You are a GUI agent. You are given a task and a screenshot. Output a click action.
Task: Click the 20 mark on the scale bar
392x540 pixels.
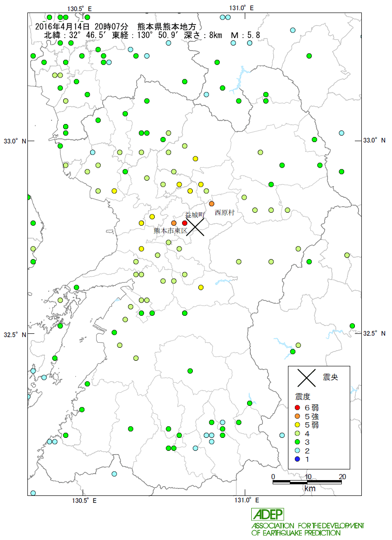[342, 477]
